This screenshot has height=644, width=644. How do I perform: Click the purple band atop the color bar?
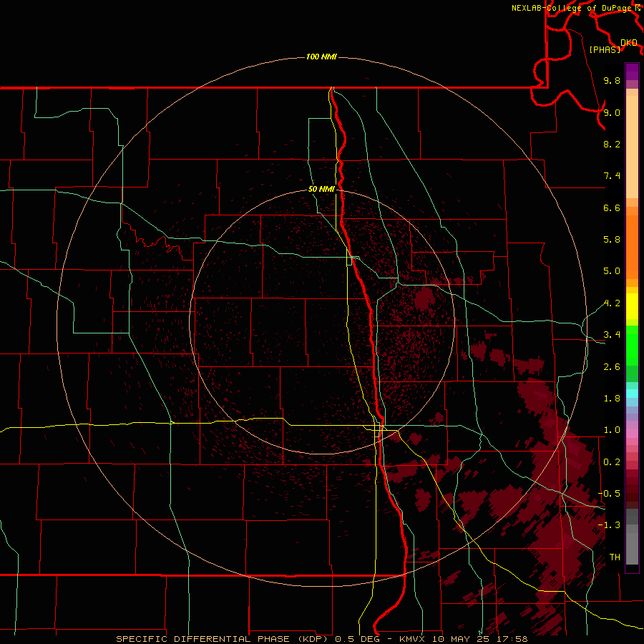click(x=632, y=72)
